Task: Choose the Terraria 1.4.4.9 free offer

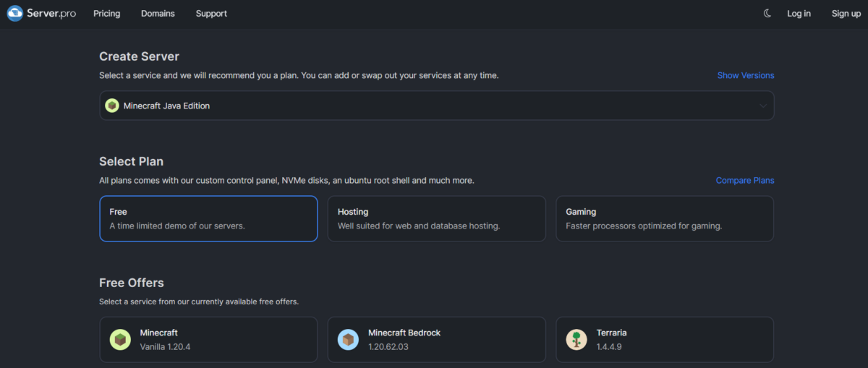Action: tap(665, 339)
